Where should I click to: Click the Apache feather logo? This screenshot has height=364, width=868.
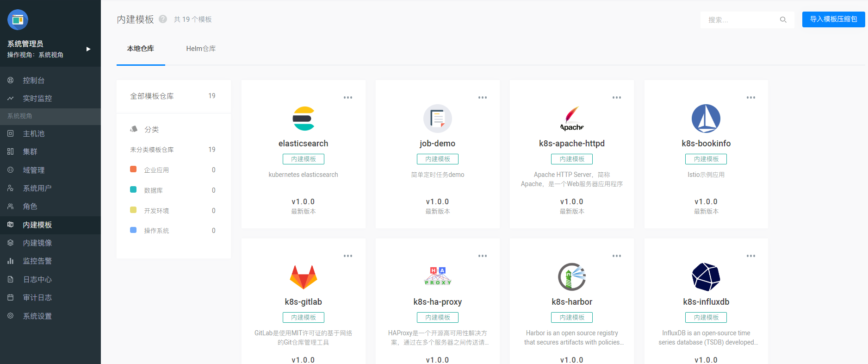tap(571, 119)
